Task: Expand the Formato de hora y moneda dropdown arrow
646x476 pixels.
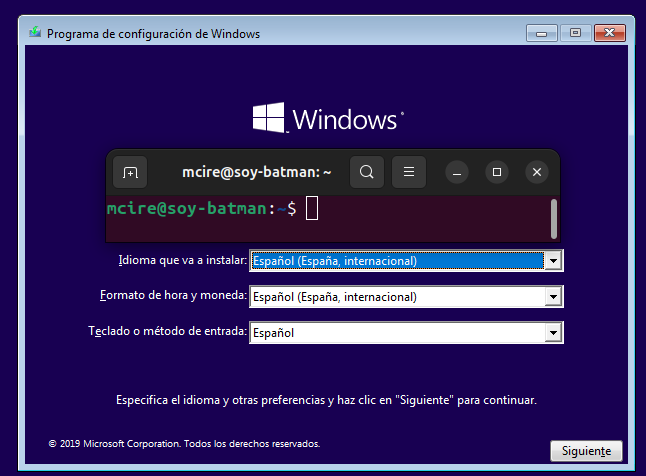Action: 553,297
